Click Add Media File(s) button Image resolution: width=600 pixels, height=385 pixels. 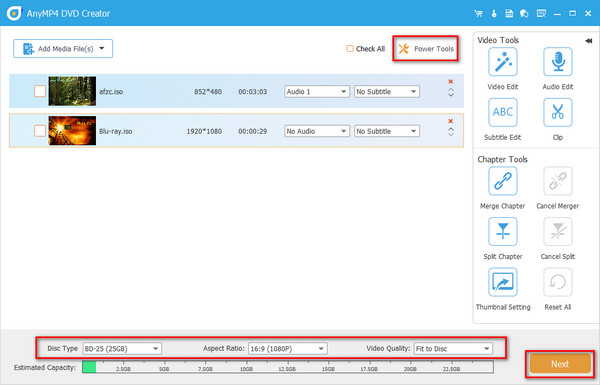pyautogui.click(x=63, y=49)
